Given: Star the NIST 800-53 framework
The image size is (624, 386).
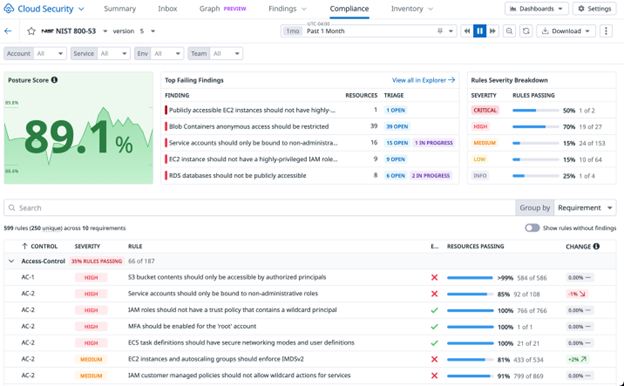Looking at the screenshot, I should (x=31, y=31).
